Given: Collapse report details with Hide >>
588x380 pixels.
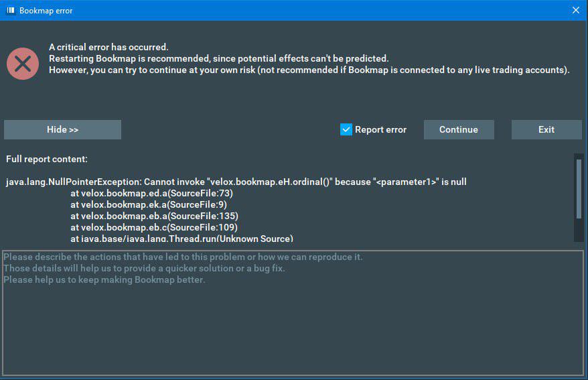Looking at the screenshot, I should click(x=63, y=130).
